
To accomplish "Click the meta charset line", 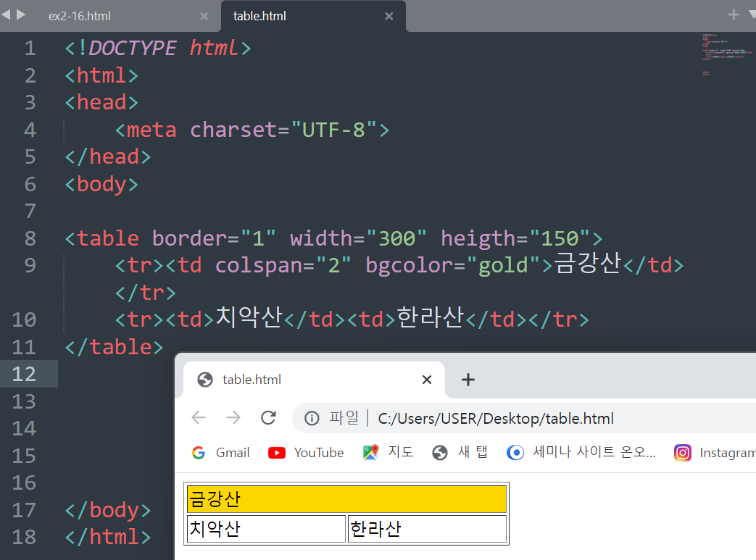I will tap(252, 130).
